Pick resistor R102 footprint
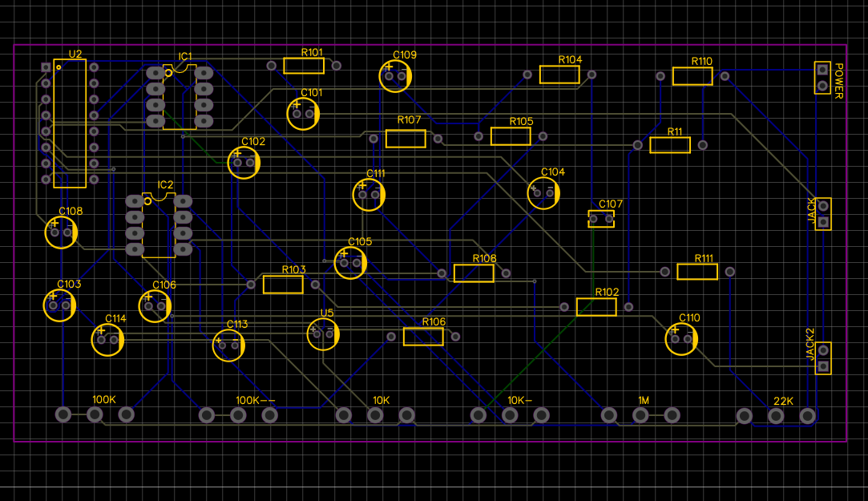 [596, 307]
